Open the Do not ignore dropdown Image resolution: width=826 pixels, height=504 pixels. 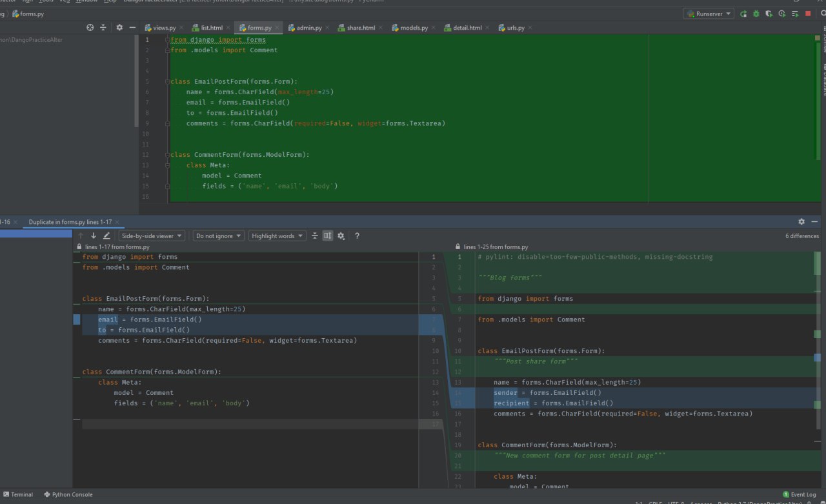[219, 236]
